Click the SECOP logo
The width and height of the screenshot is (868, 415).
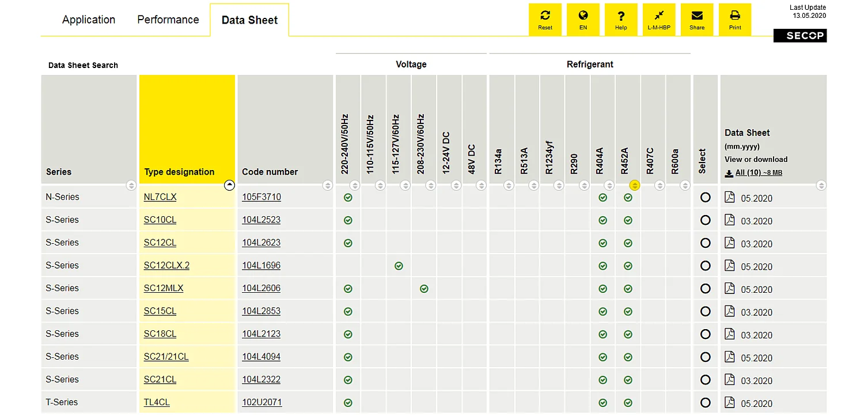click(800, 35)
